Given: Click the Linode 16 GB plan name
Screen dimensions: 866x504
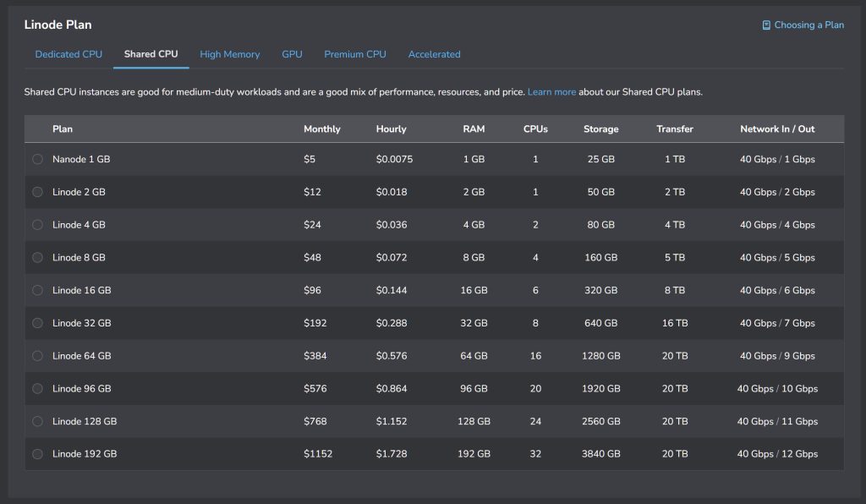Looking at the screenshot, I should [x=82, y=290].
